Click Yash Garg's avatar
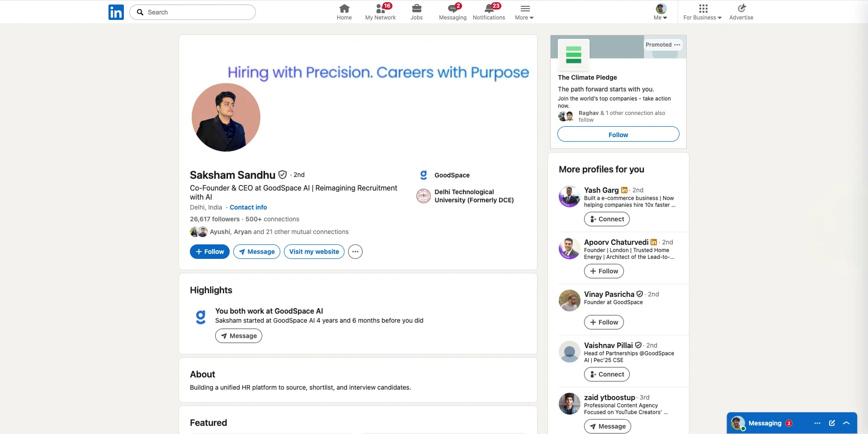The height and width of the screenshot is (434, 868). [x=570, y=196]
